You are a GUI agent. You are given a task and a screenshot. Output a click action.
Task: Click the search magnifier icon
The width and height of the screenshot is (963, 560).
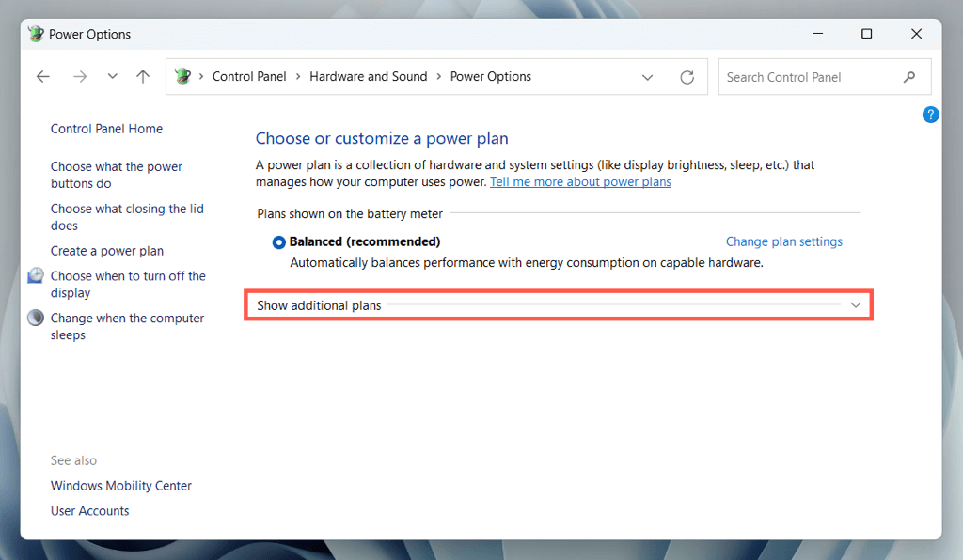click(x=908, y=77)
